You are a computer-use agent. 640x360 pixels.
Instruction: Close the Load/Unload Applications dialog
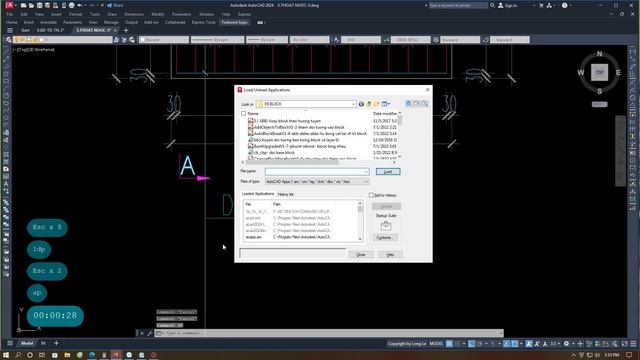tap(427, 90)
